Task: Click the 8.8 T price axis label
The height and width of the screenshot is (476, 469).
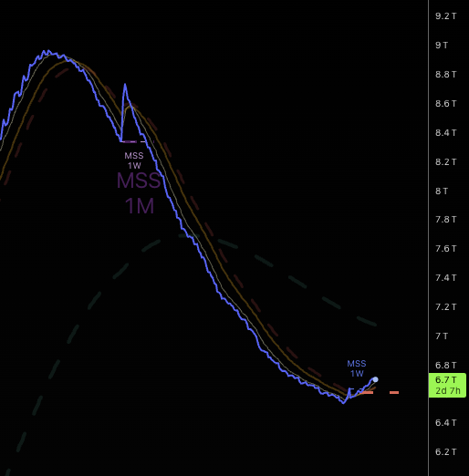Action: 446,75
